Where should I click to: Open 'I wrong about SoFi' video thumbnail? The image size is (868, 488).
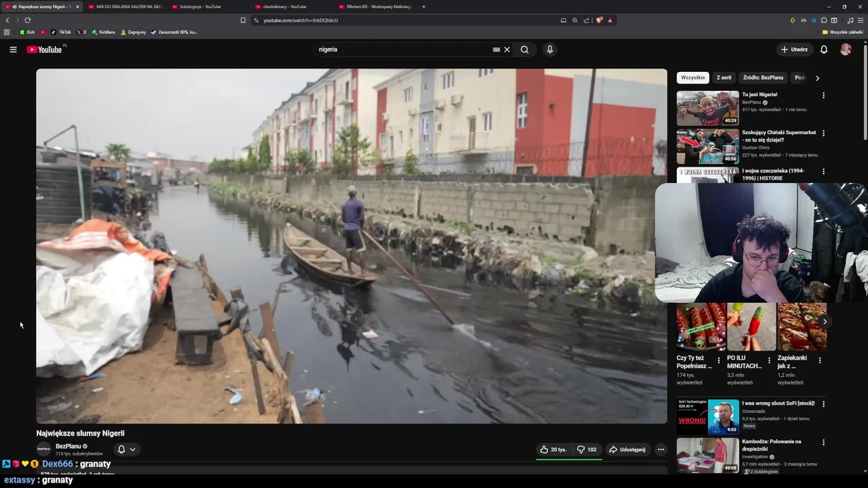coord(707,417)
